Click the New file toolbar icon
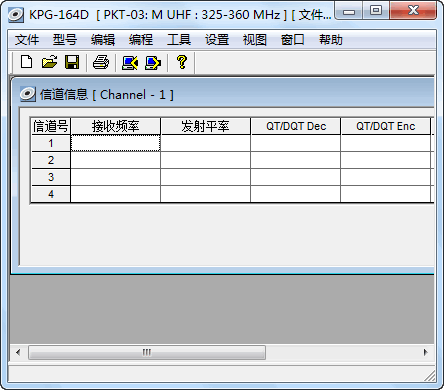 point(26,62)
